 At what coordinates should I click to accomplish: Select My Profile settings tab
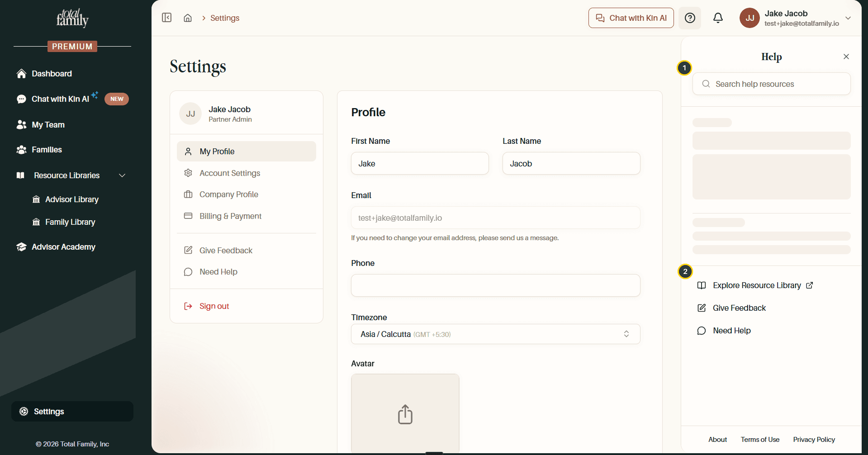coord(247,152)
